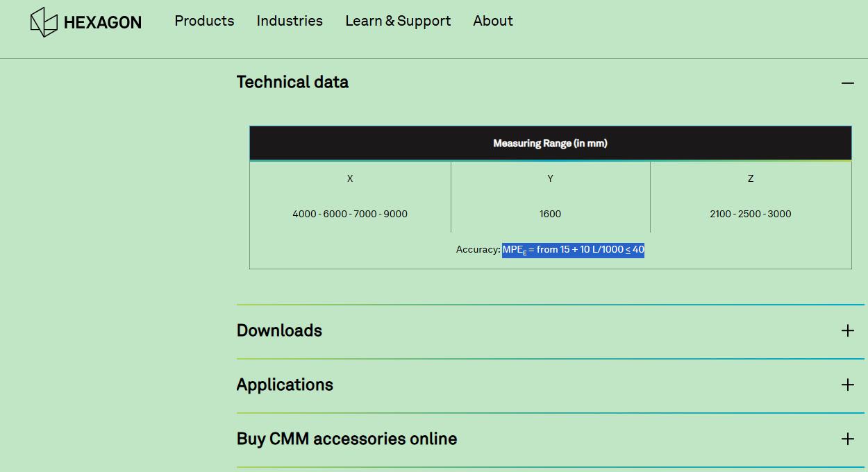Click the Hexagon logo icon

pos(44,22)
